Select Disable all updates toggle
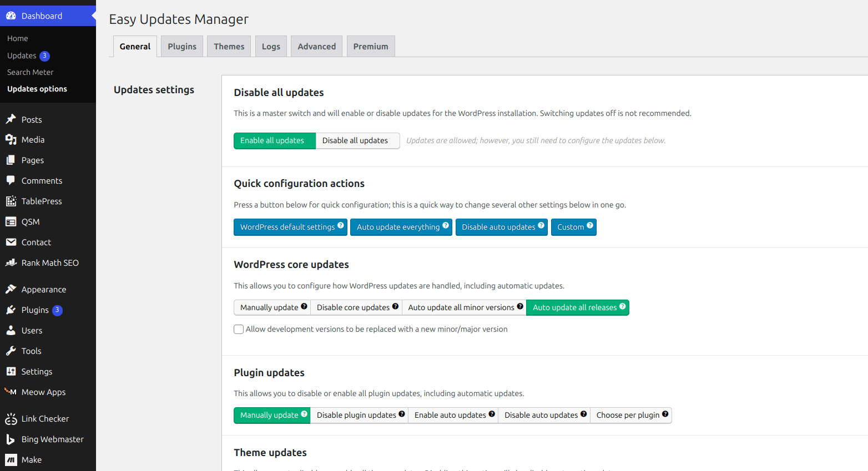The width and height of the screenshot is (868, 471). pos(355,141)
